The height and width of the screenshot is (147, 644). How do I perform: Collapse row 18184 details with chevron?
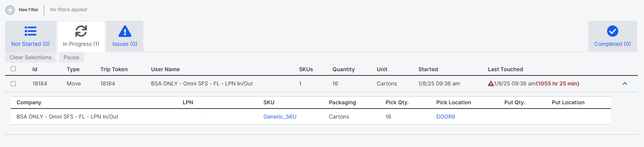coord(625,84)
